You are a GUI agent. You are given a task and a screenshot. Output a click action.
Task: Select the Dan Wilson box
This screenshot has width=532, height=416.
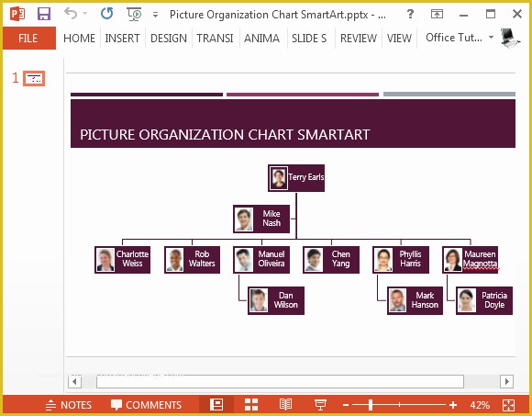[276, 300]
